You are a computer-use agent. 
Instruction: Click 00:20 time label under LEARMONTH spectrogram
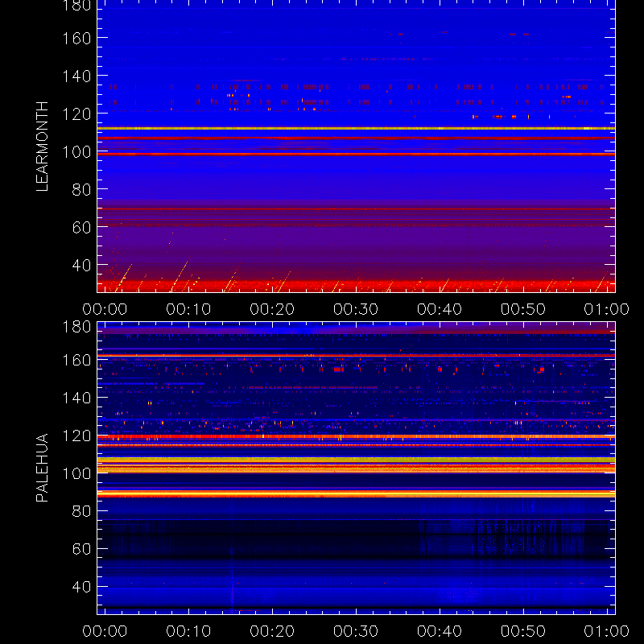tap(272, 309)
